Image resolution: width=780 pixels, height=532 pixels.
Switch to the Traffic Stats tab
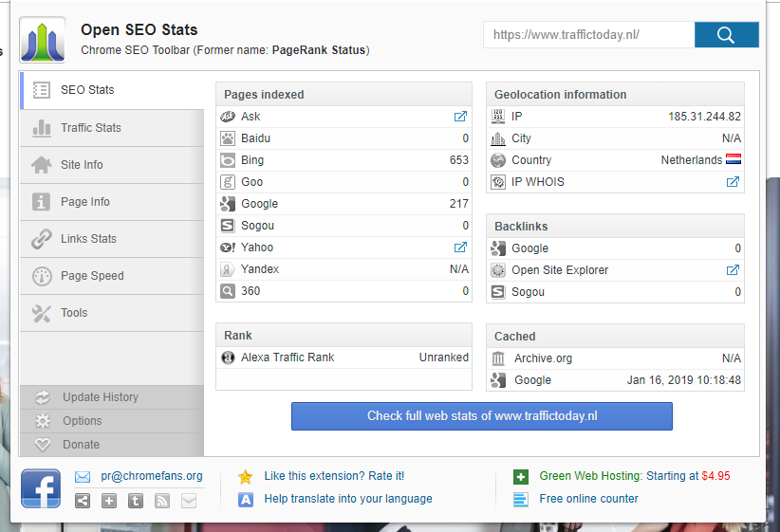tap(91, 128)
